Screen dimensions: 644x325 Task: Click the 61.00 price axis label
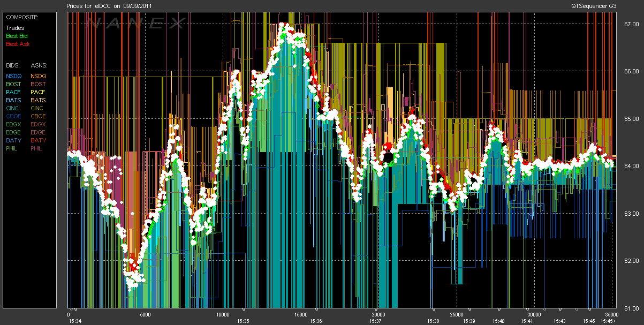pos(631,308)
